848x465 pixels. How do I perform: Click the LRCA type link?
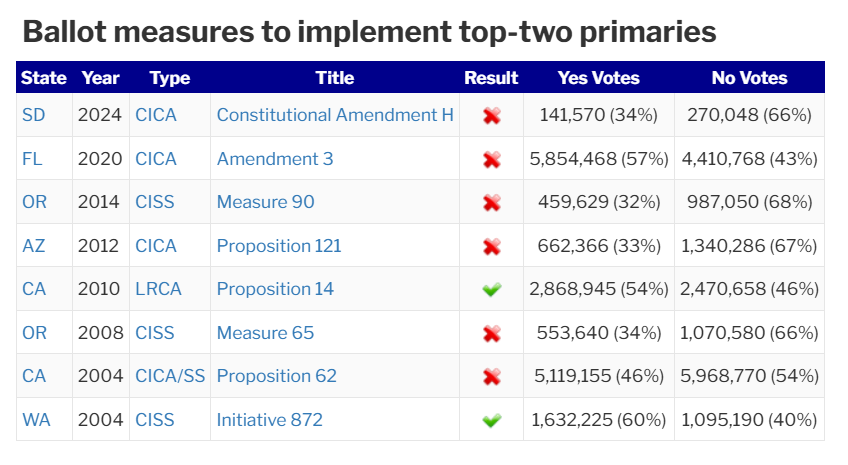[x=158, y=289]
